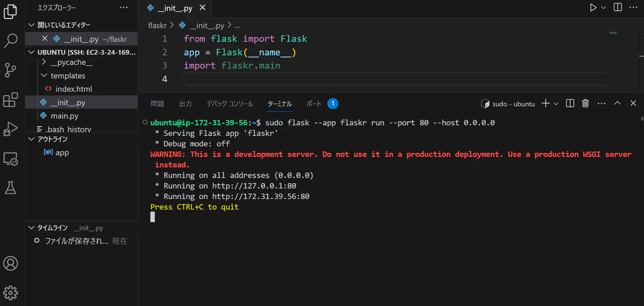Split the terminal pane
This screenshot has height=306, width=644.
click(x=570, y=103)
